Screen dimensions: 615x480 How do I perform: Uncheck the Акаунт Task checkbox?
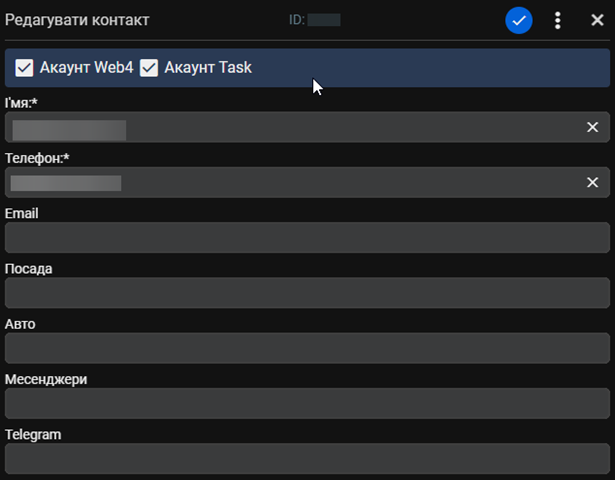[x=149, y=68]
